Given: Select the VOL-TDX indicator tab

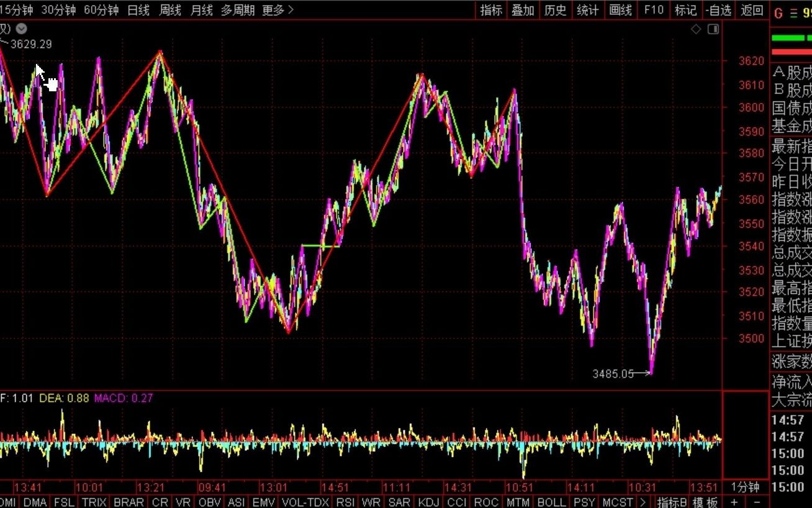Looking at the screenshot, I should pos(305,502).
